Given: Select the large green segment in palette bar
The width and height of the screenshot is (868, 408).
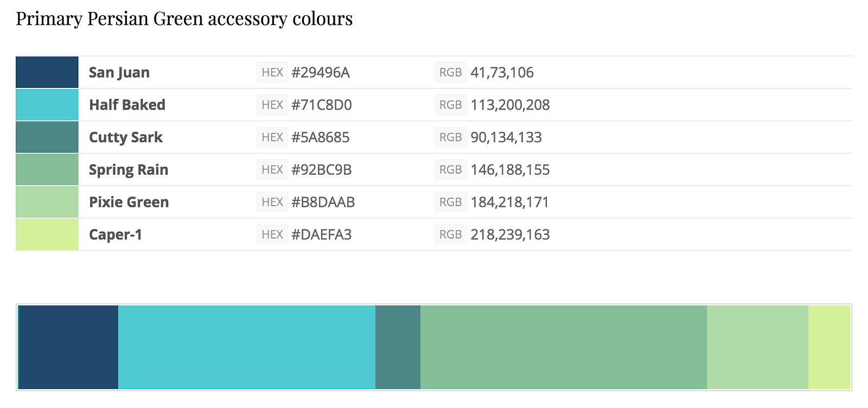Looking at the screenshot, I should pos(564,347).
